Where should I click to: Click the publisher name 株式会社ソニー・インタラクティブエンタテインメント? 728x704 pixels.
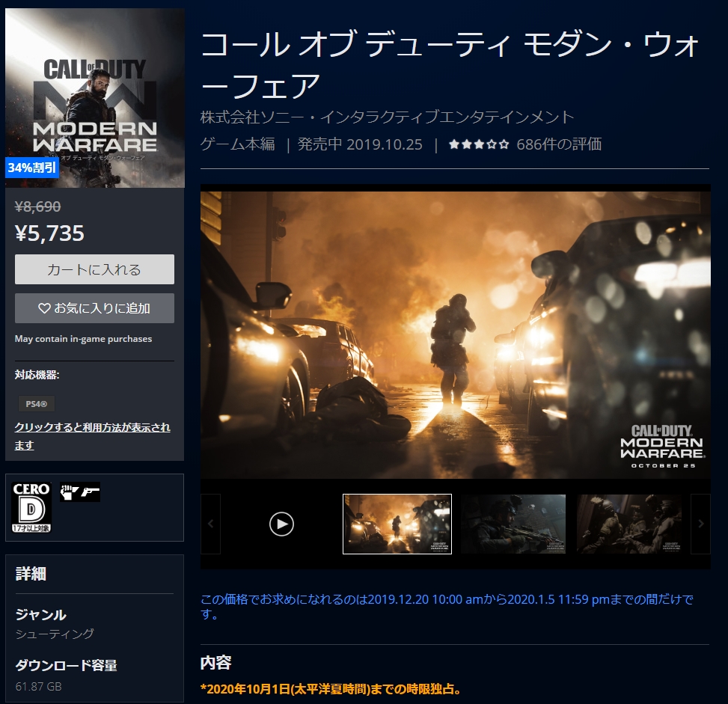[388, 117]
